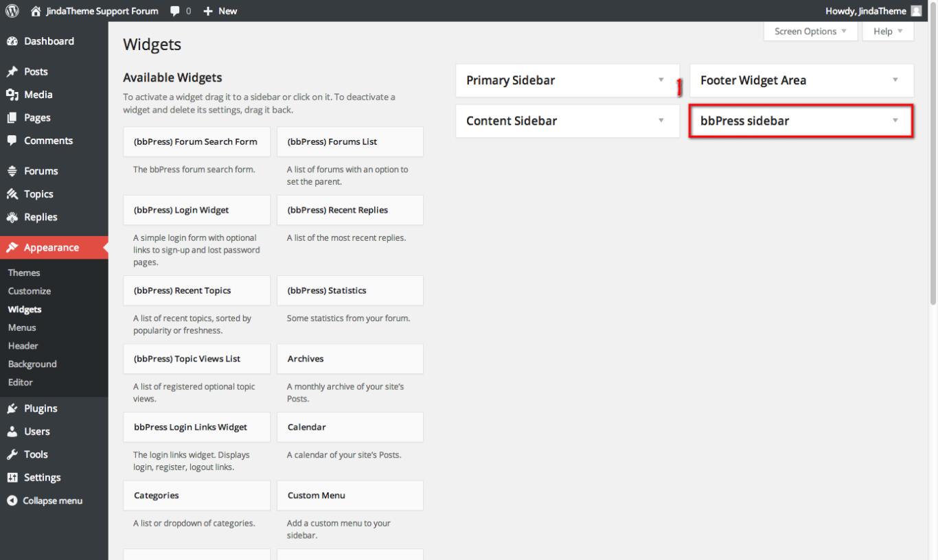938x560 pixels.
Task: Open the Menus submenu item
Action: coord(22,327)
